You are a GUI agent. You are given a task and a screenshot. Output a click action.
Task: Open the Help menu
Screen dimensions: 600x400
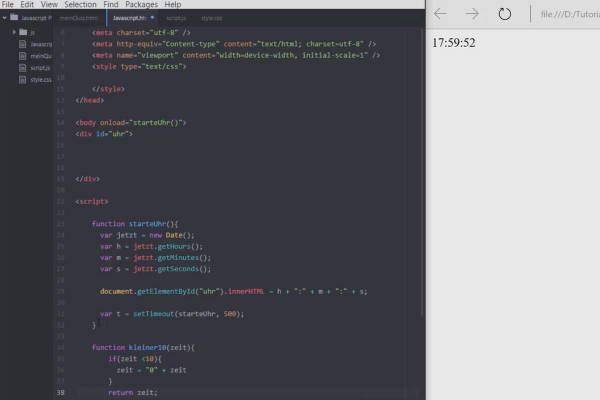point(173,5)
